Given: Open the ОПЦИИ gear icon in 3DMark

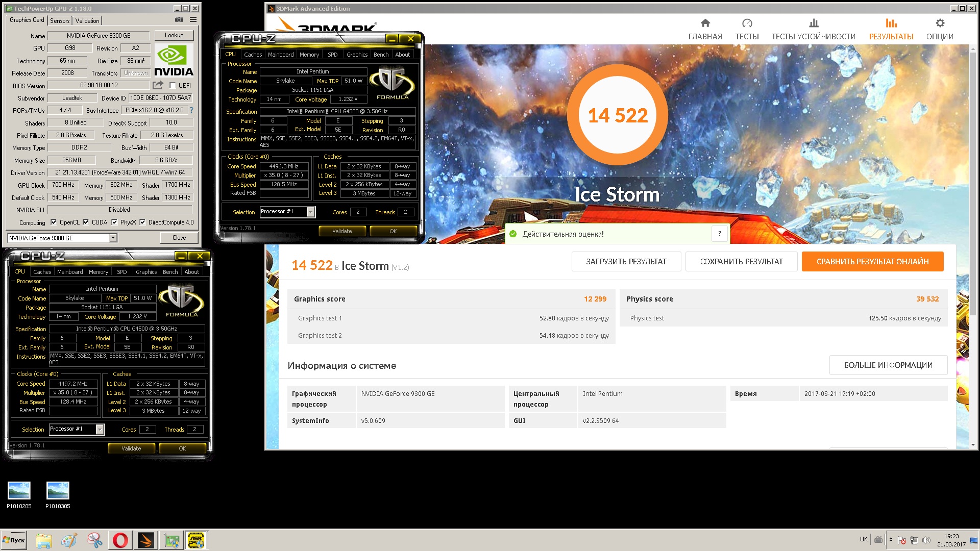Looking at the screenshot, I should [x=940, y=23].
